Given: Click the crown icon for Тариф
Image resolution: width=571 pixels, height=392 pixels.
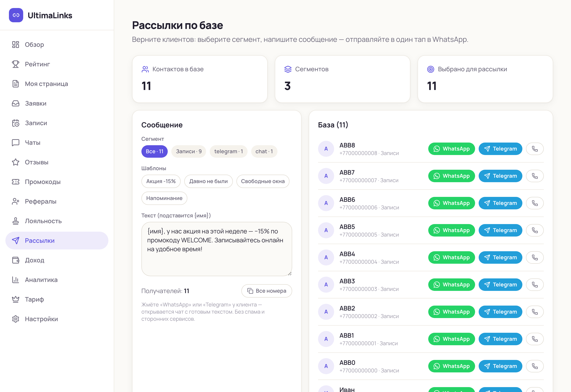Looking at the screenshot, I should coord(15,299).
